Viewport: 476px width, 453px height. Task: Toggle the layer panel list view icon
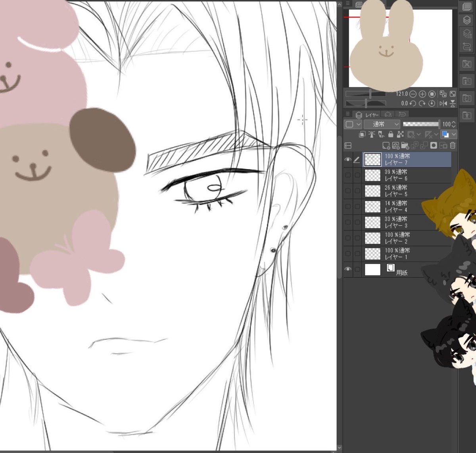pos(348,145)
